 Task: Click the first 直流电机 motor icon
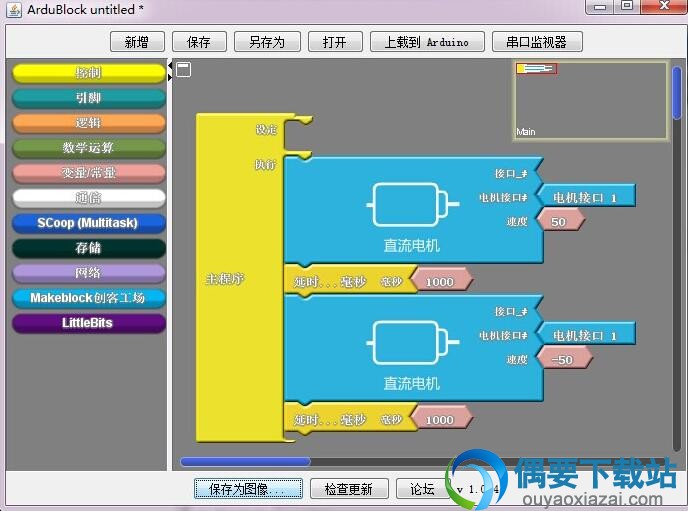(412, 205)
